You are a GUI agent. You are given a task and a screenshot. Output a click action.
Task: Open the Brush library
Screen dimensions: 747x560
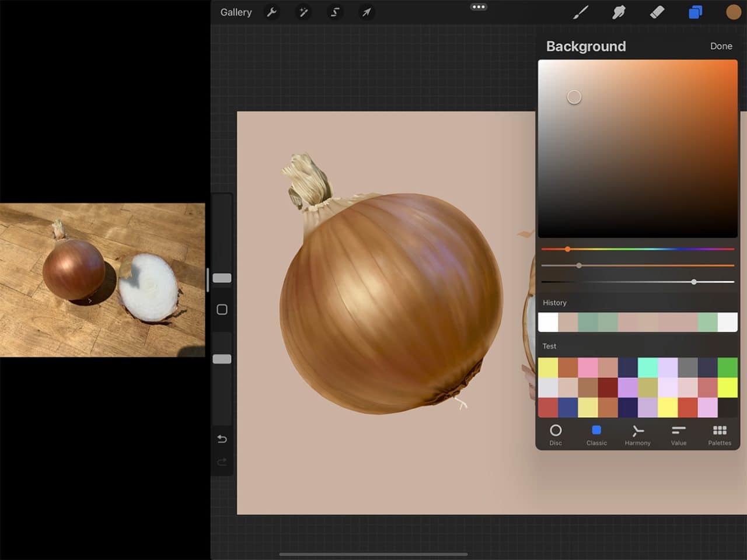pos(580,12)
